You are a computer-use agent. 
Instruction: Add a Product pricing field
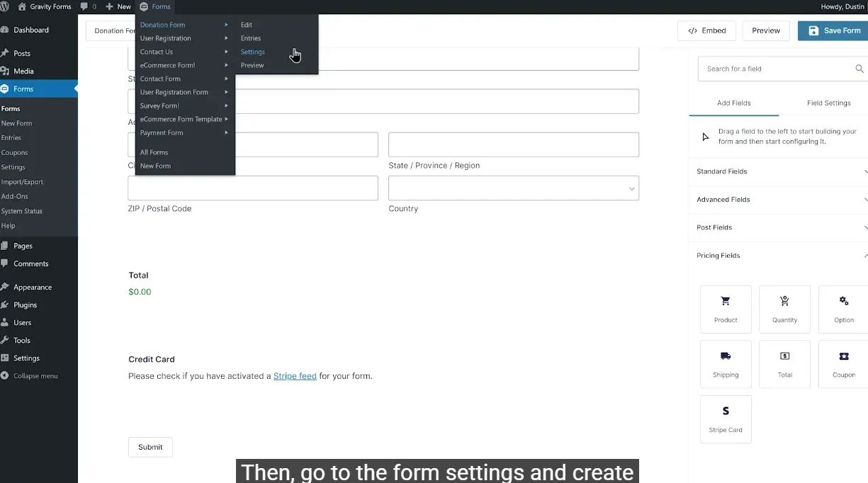[726, 309]
